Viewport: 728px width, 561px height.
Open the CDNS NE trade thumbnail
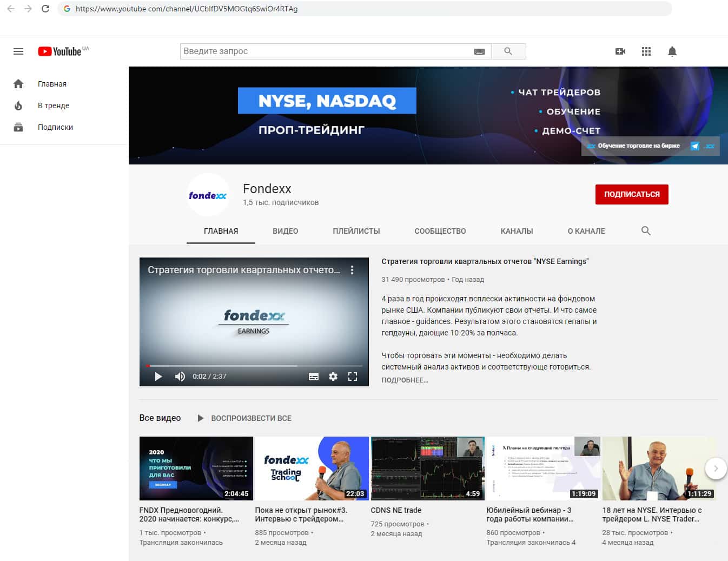coord(427,468)
